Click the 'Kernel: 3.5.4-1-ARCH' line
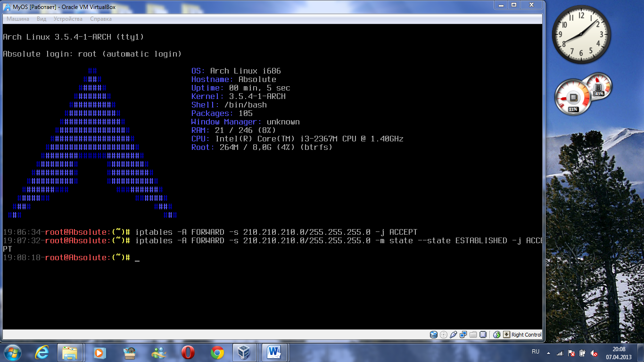Screen dimensions: 644x362 [x=239, y=97]
